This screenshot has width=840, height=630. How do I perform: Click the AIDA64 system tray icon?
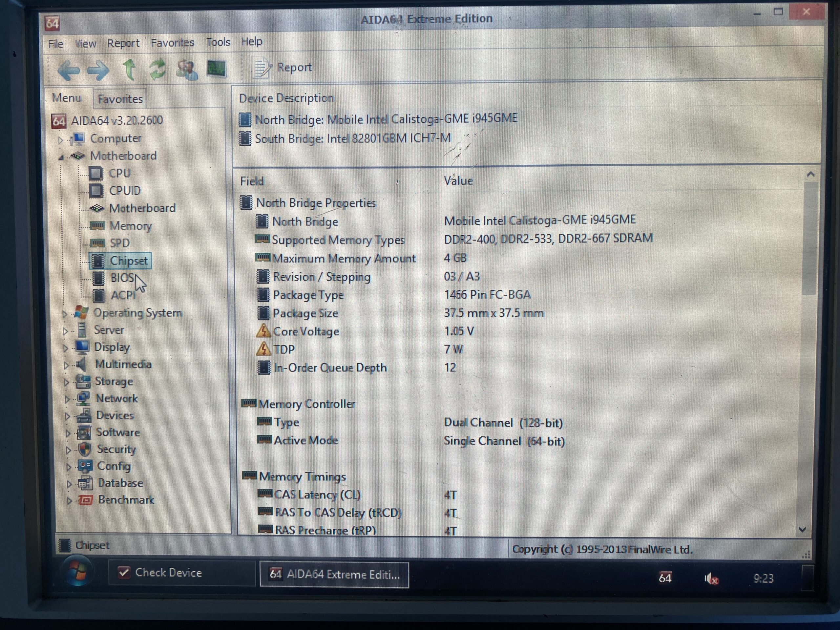pos(665,577)
